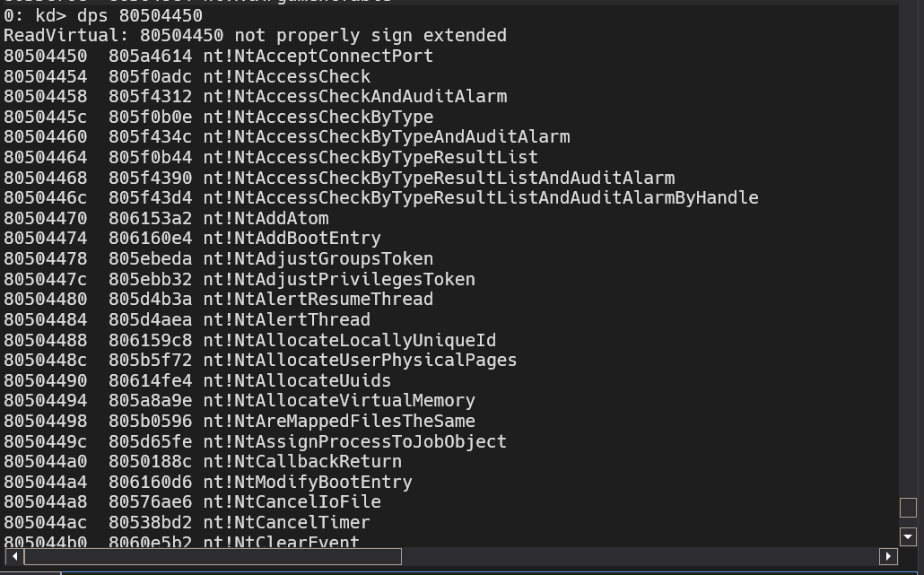Screen dimensions: 924x575
Task: Select the nt!NtAllocateVirtualMemory symbol
Action: coord(339,400)
